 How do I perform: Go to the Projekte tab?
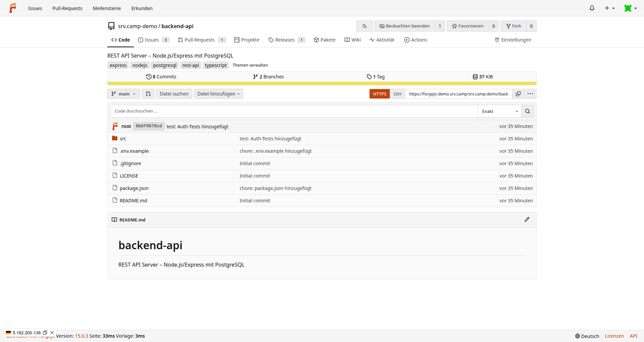[x=247, y=40]
